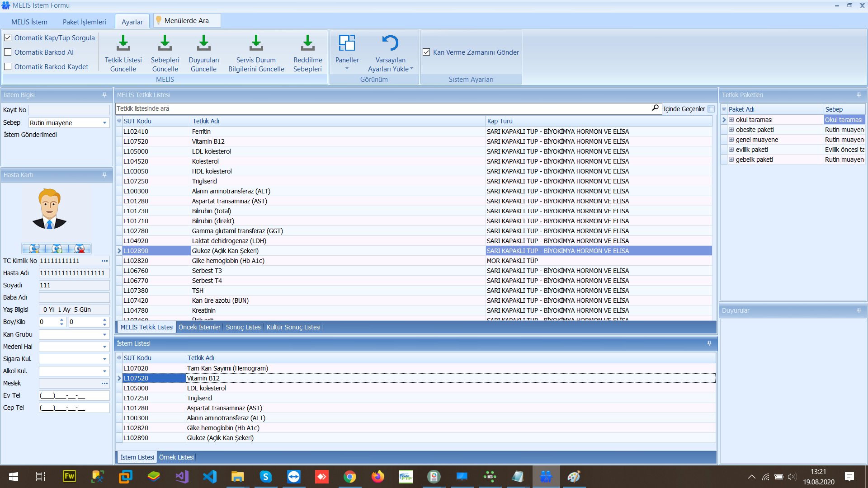Click Sebepleri Güncelle icon
868x488 pixels.
pyautogui.click(x=165, y=43)
